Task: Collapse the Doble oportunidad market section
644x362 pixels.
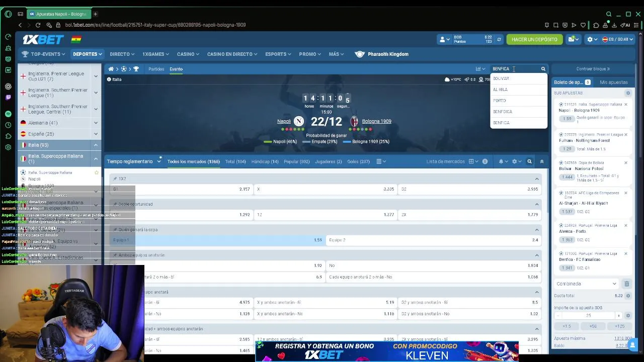Action: pyautogui.click(x=537, y=204)
